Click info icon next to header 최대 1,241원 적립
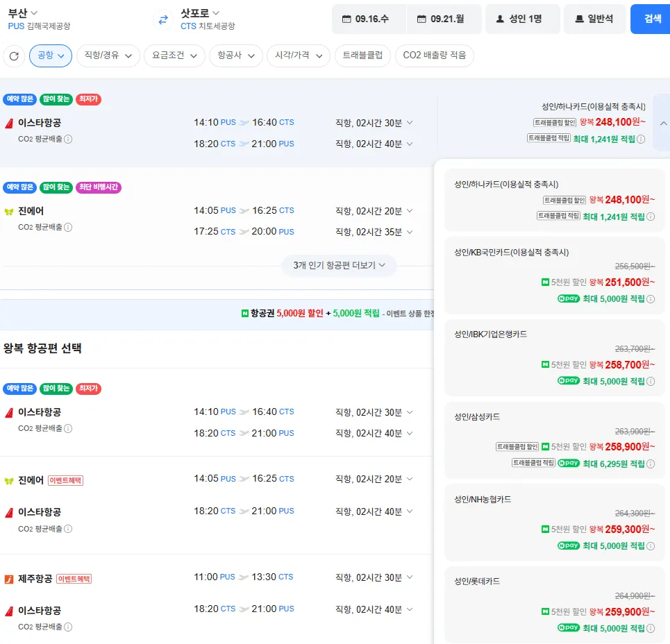This screenshot has width=670, height=644. (x=641, y=139)
